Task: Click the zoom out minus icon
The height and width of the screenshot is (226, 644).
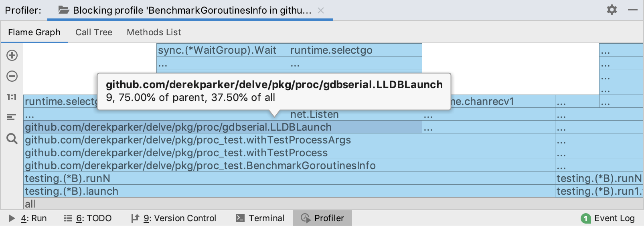Action: [12, 76]
